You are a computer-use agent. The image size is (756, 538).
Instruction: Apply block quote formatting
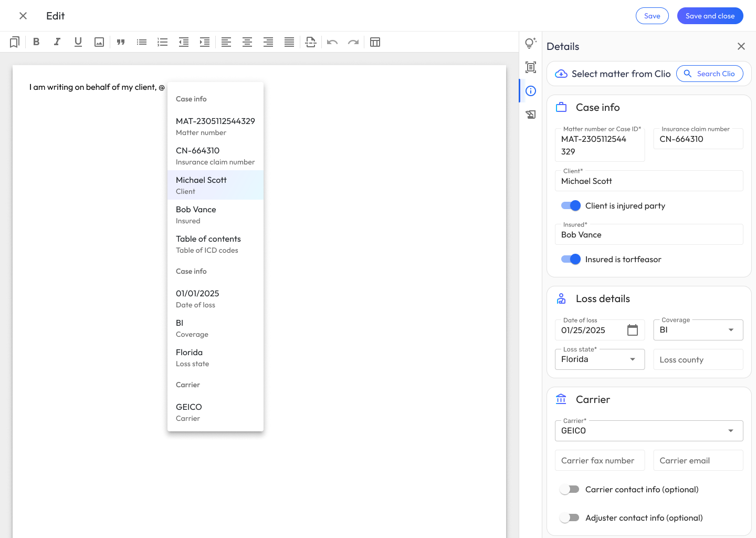point(121,42)
